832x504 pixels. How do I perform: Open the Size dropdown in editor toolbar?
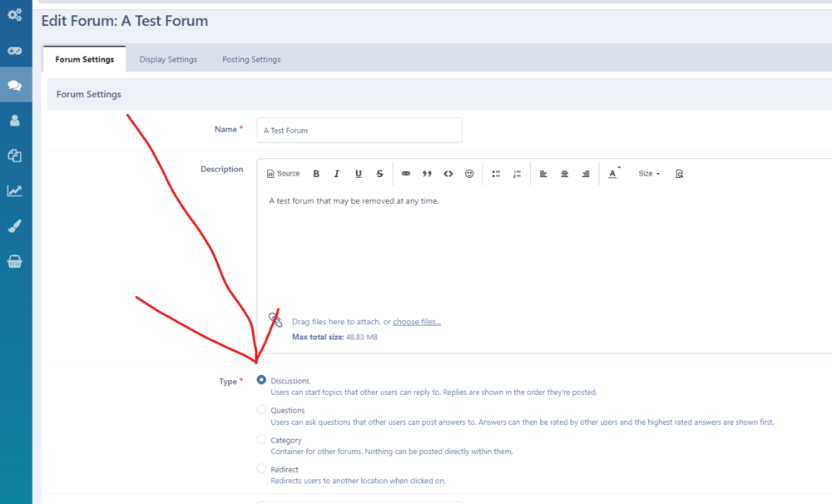[649, 174]
